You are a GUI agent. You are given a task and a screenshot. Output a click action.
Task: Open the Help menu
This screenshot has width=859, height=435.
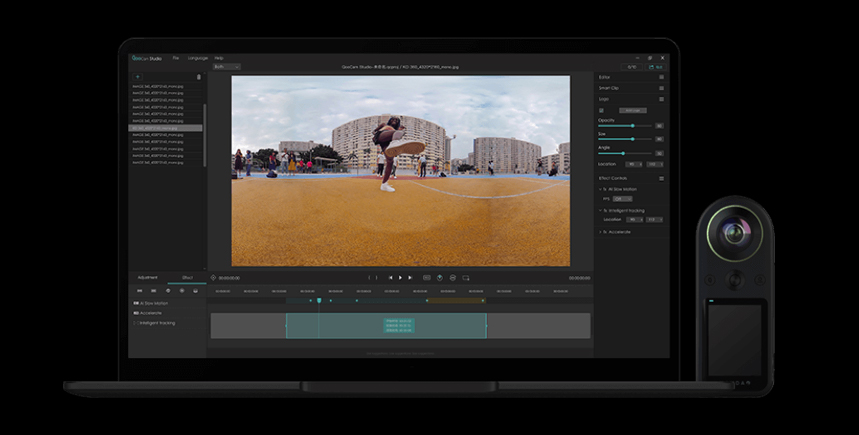point(219,58)
